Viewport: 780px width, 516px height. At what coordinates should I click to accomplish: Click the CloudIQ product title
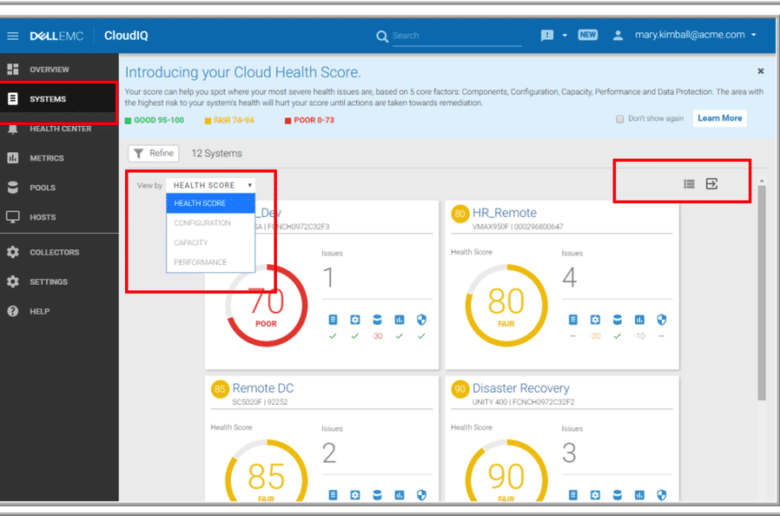tap(126, 36)
